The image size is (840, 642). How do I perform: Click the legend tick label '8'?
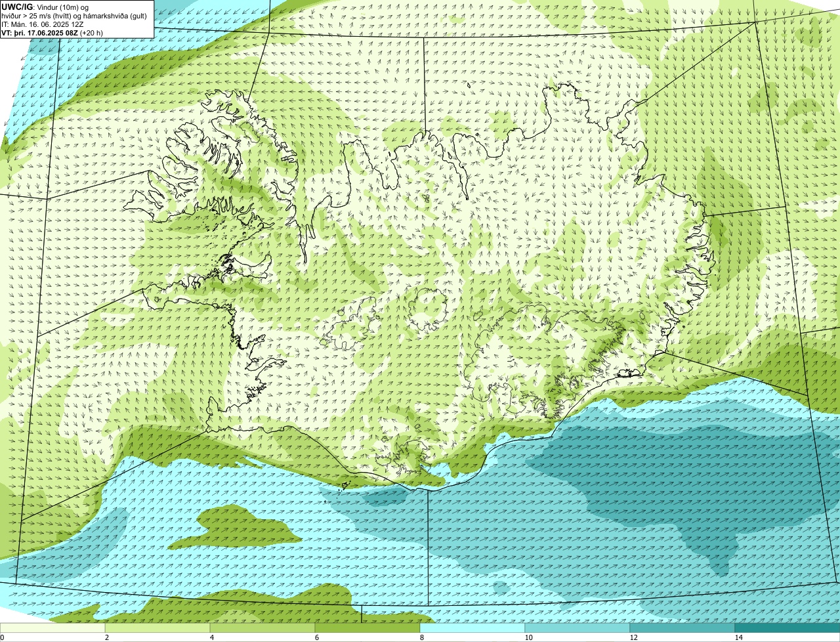click(421, 637)
